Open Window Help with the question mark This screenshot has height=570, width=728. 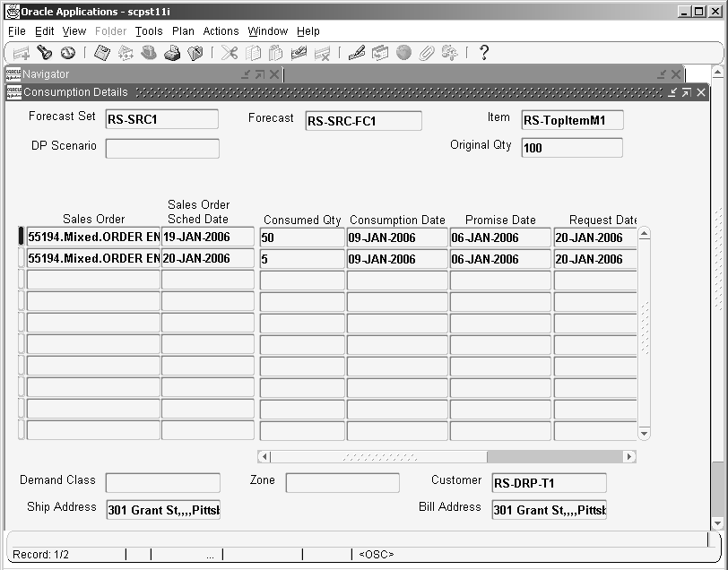click(484, 53)
